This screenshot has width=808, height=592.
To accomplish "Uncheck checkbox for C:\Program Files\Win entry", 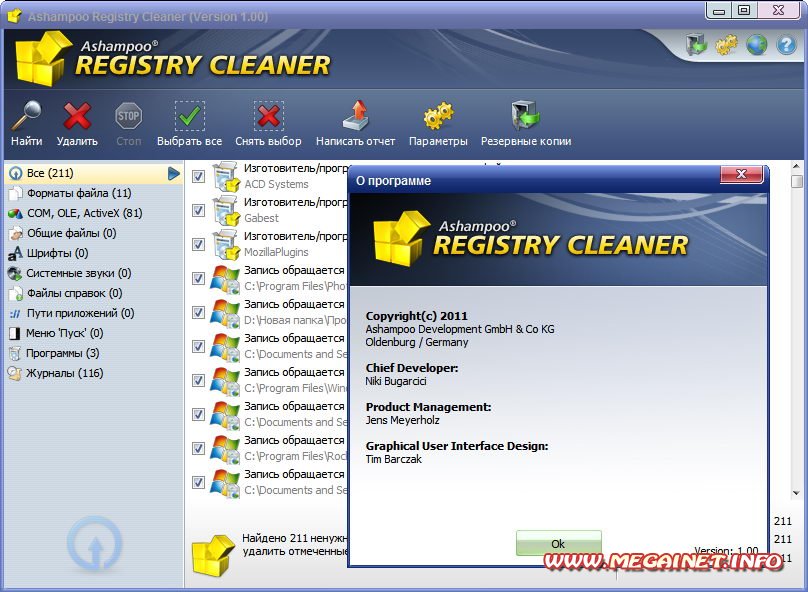I will pyautogui.click(x=198, y=381).
